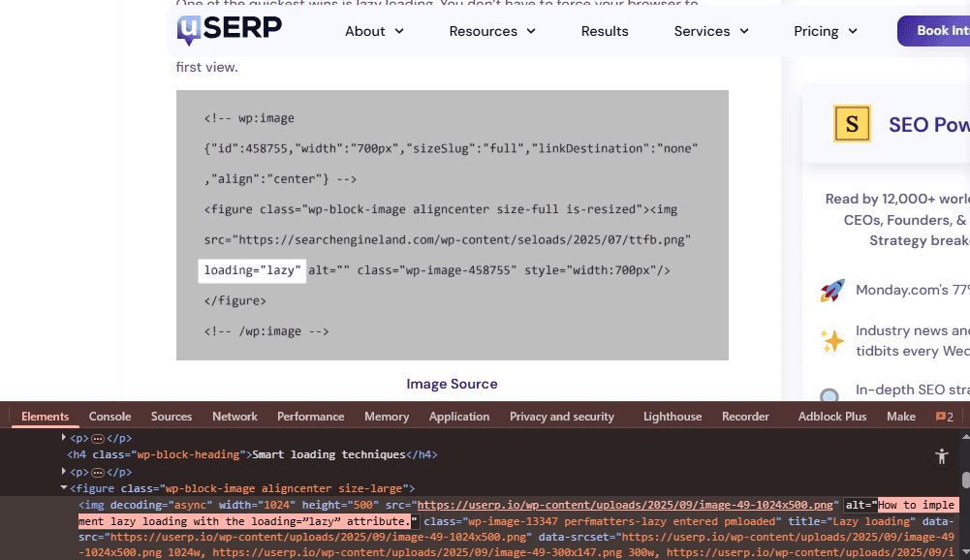Screen dimensions: 970x560
Task: Open the Console tab
Action: (x=110, y=417)
